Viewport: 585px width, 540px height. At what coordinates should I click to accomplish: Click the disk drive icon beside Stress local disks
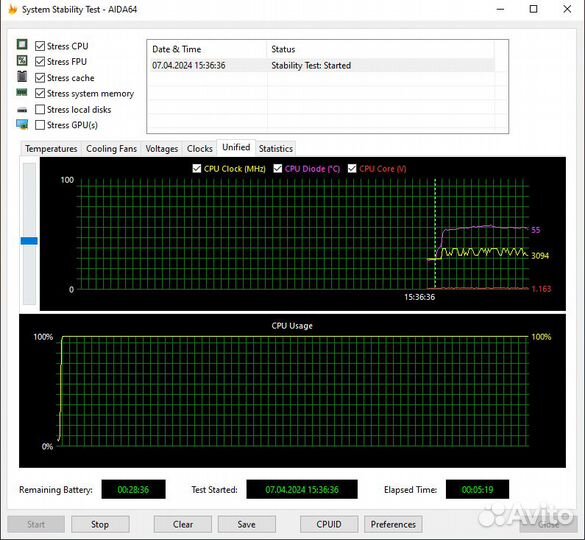point(22,110)
